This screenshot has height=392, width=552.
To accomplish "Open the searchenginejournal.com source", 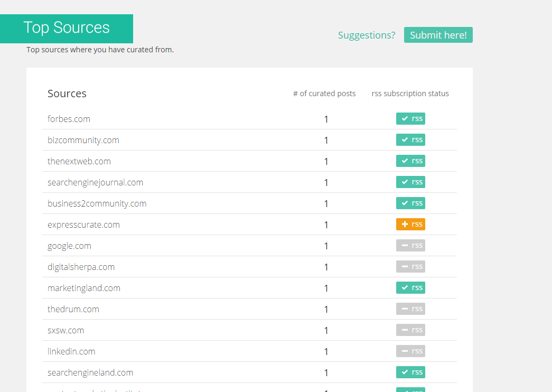I will point(96,182).
